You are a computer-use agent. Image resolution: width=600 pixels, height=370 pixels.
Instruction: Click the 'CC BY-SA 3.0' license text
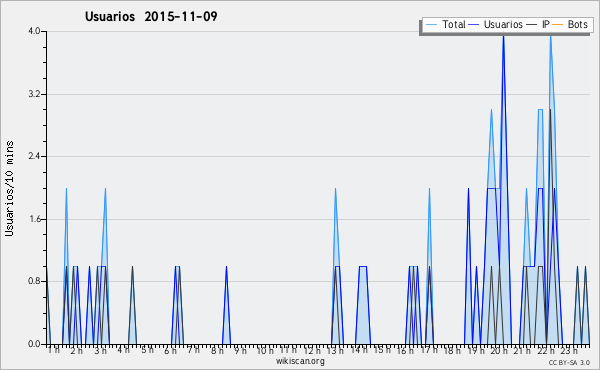[569, 363]
